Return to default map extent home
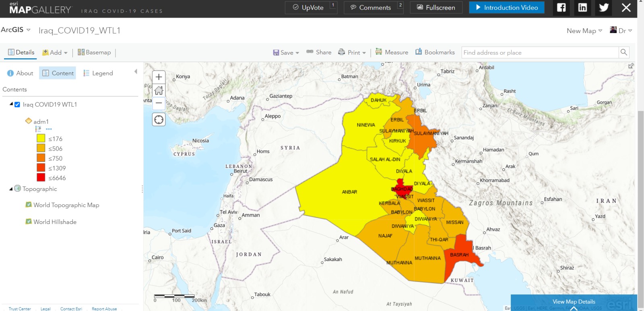This screenshot has height=311, width=644. (159, 90)
